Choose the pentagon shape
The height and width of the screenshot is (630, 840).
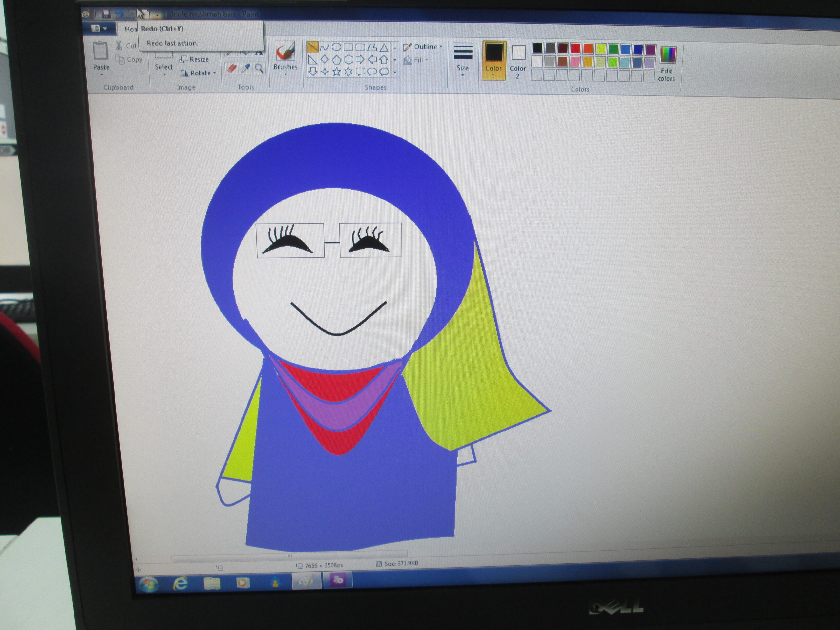click(x=336, y=60)
